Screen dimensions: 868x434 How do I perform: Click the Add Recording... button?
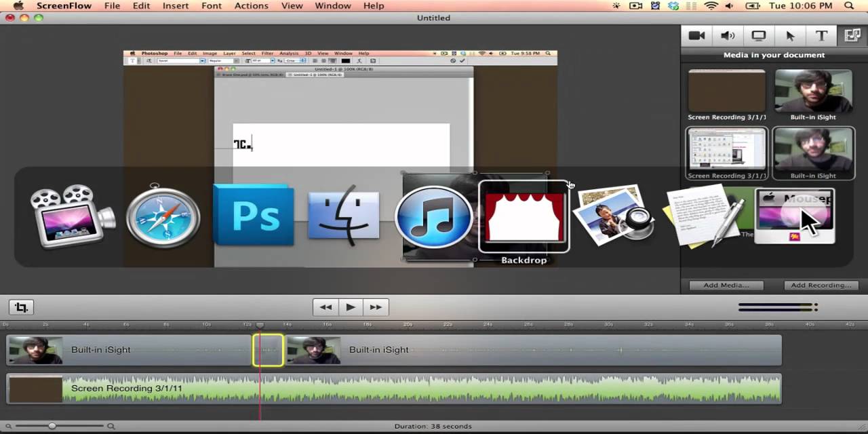click(x=821, y=285)
